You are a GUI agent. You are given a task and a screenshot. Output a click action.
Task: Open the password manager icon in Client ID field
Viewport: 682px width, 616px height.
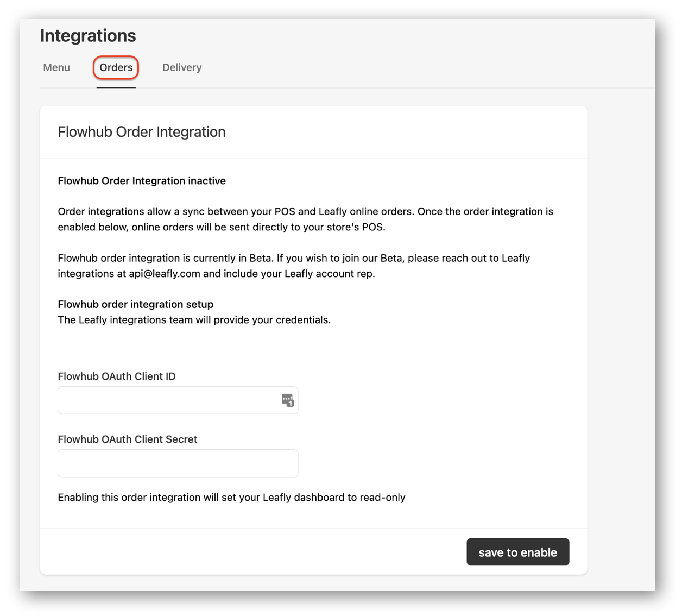(287, 400)
